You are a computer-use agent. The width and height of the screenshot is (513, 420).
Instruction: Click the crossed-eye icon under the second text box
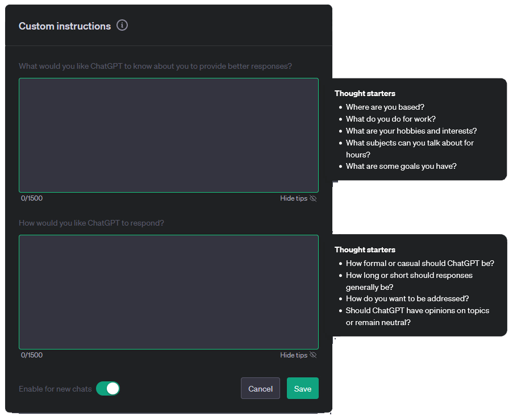click(x=313, y=355)
